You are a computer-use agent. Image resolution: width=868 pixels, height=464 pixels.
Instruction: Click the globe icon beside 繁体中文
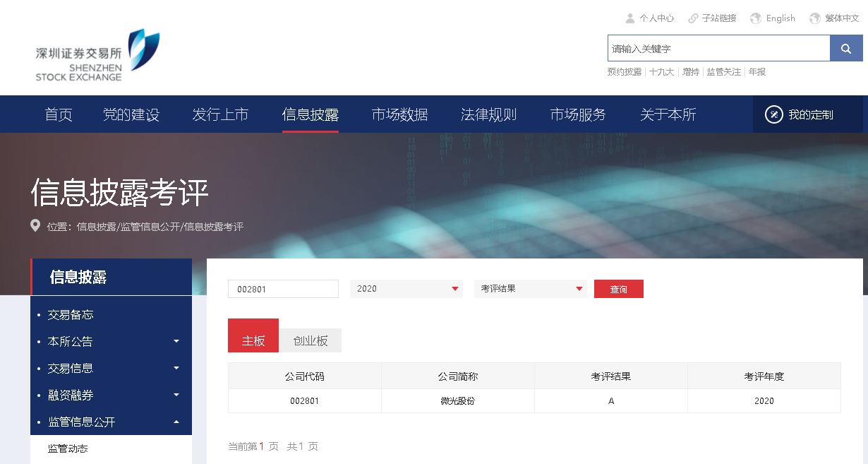(815, 18)
